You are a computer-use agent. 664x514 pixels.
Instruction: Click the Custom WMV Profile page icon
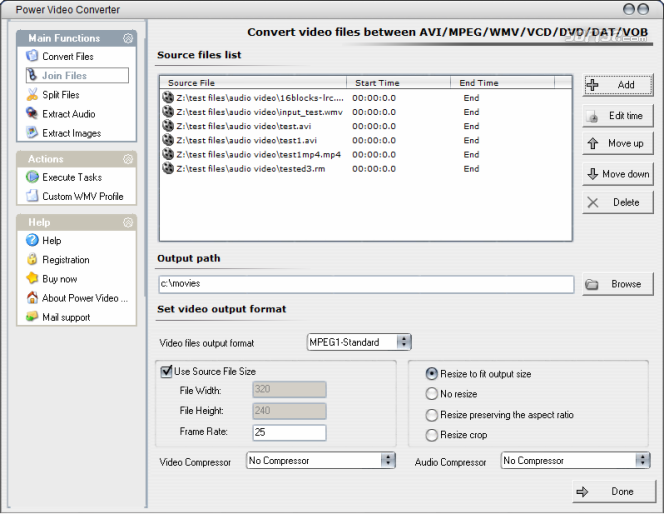(x=32, y=196)
